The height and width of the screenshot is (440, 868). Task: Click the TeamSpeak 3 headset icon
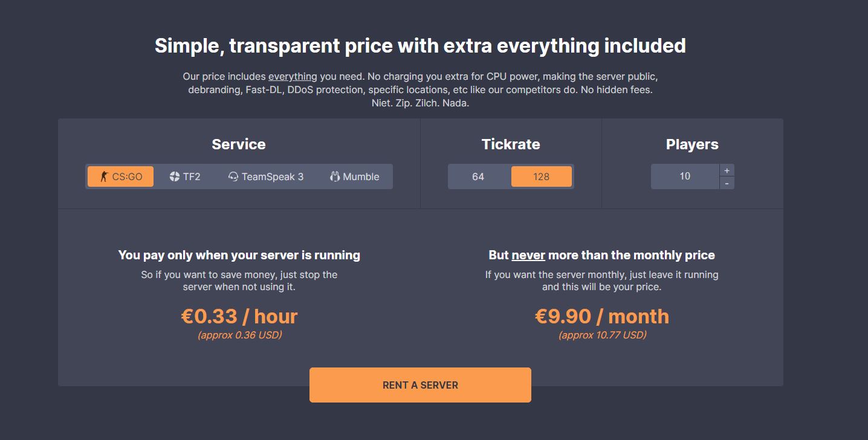tap(233, 176)
